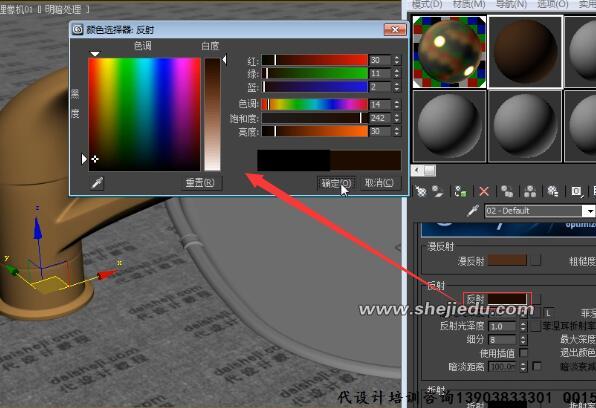Screen dimensions: 596x408
Task: Toggle the 暗淡距离 checkbox
Action: click(x=537, y=366)
